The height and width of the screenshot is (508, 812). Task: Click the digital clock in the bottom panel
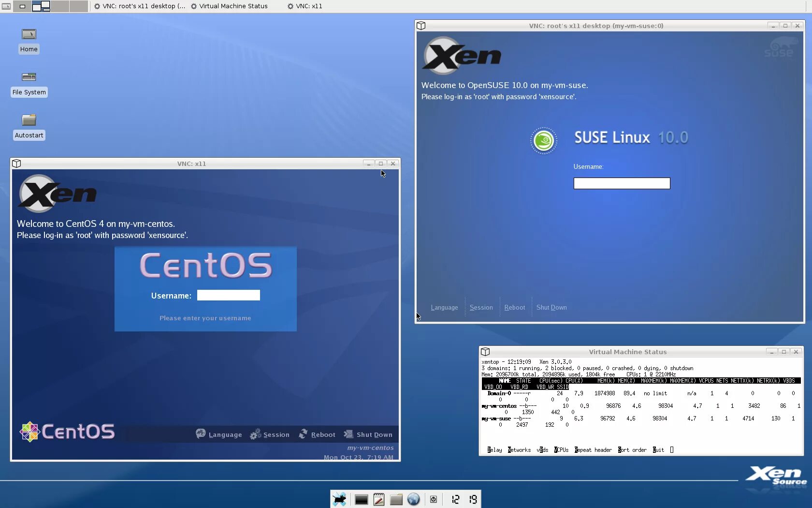coord(464,499)
